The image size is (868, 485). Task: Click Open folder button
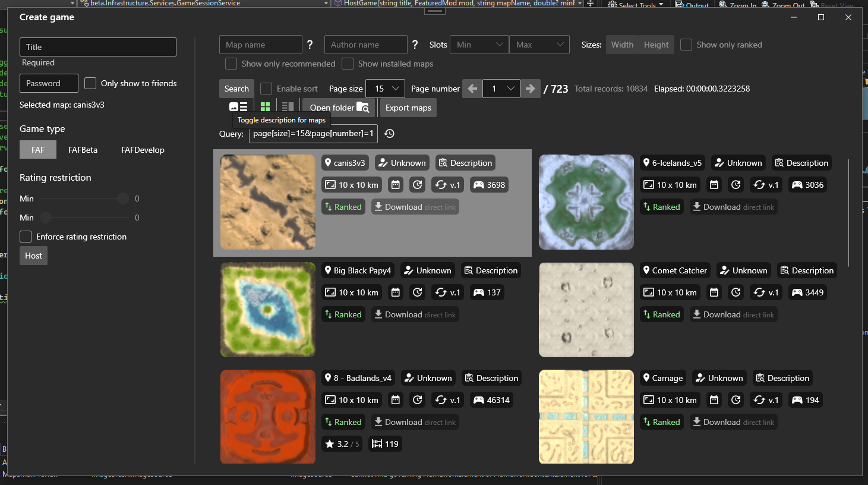339,108
